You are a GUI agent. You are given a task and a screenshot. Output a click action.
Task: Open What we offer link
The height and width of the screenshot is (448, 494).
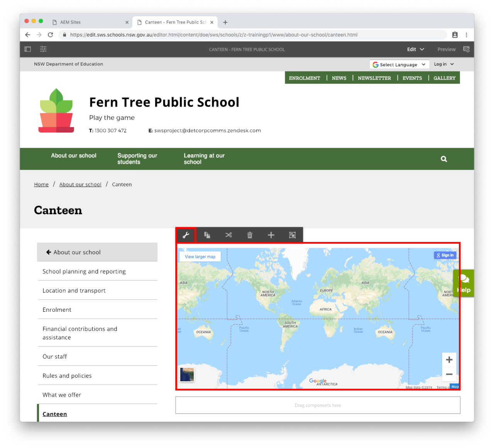(x=97, y=395)
